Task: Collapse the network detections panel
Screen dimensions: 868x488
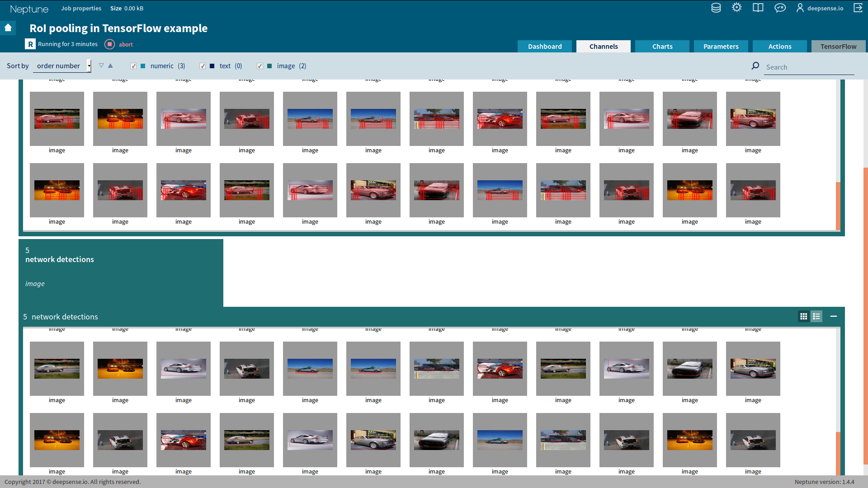Action: (834, 317)
